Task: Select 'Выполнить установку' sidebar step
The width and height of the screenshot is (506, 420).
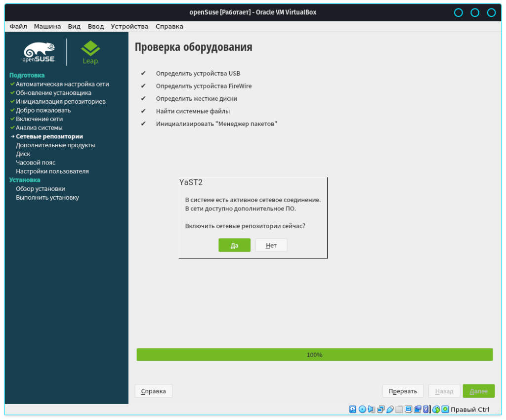Action: pos(47,198)
